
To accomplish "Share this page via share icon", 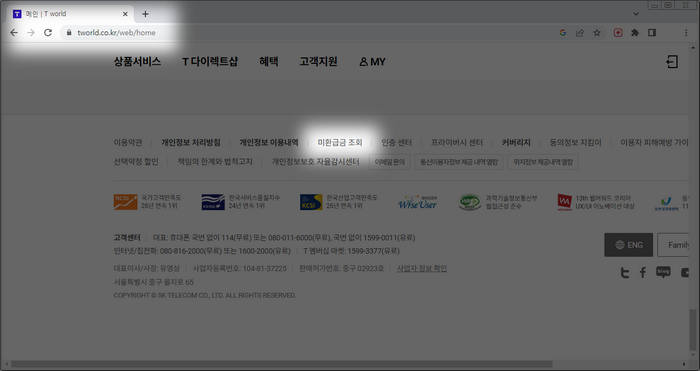I will [579, 33].
